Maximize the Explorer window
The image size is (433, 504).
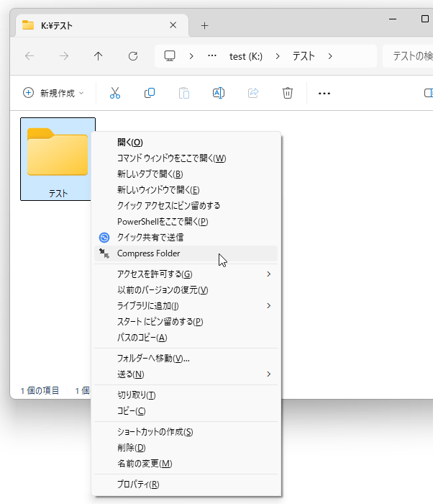pos(424,19)
